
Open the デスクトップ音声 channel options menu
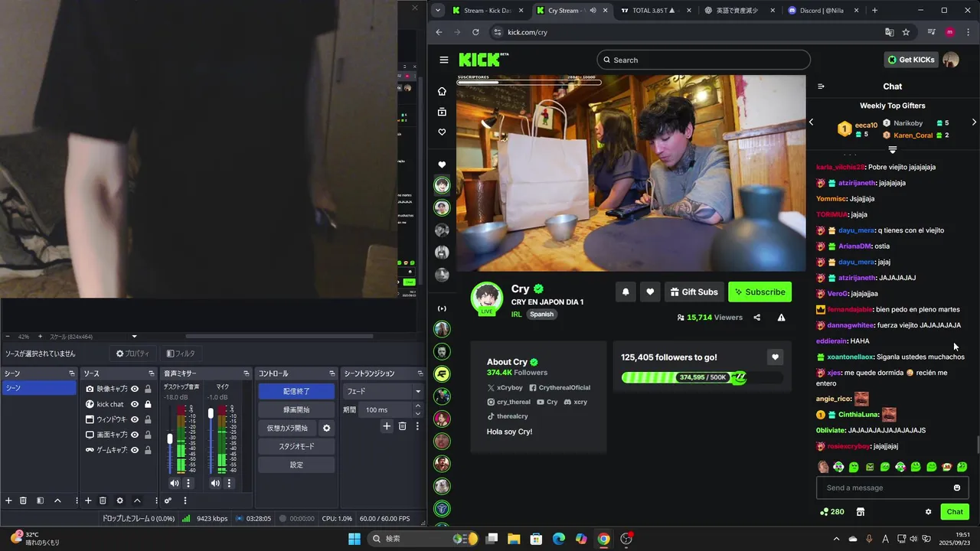click(x=188, y=483)
